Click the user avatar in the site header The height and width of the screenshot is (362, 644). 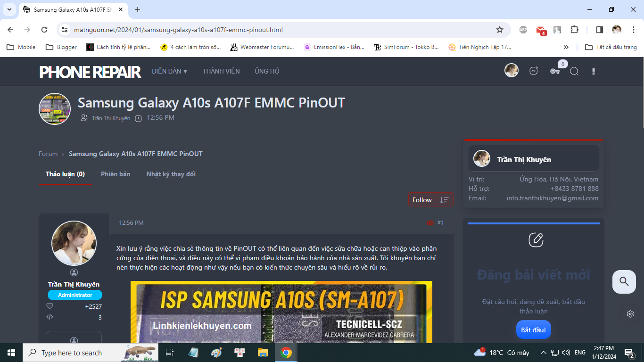tap(512, 71)
